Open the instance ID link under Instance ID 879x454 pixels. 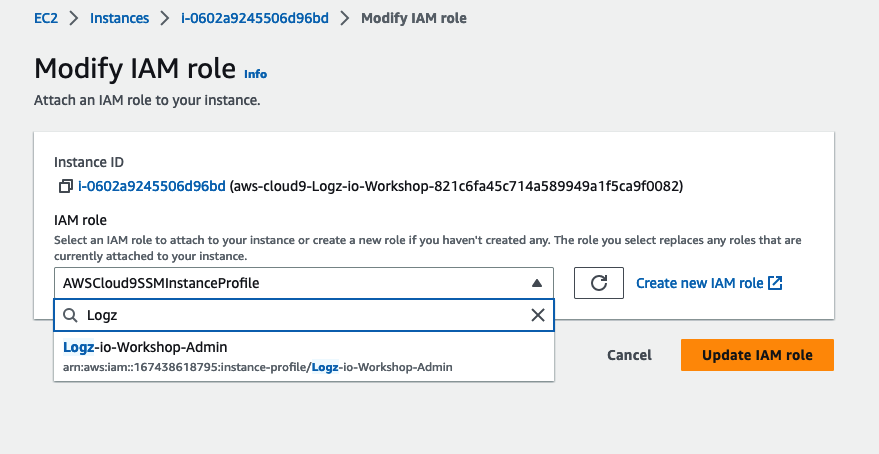[152, 186]
